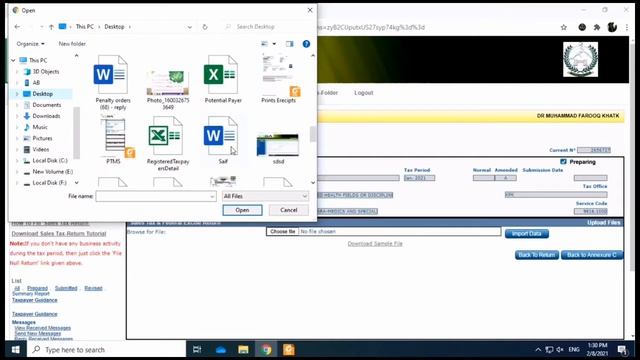
Task: Open the Submitted list link
Action: pyautogui.click(x=66, y=288)
